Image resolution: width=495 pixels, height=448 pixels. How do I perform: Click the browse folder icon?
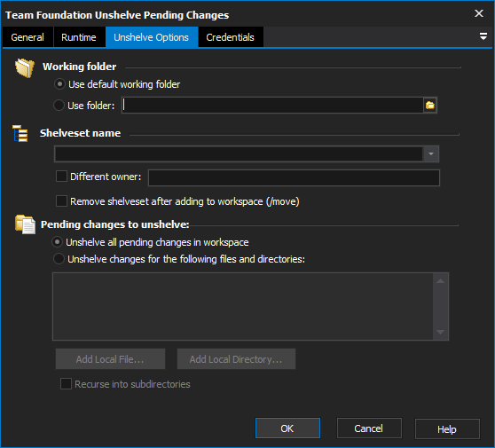click(x=430, y=106)
